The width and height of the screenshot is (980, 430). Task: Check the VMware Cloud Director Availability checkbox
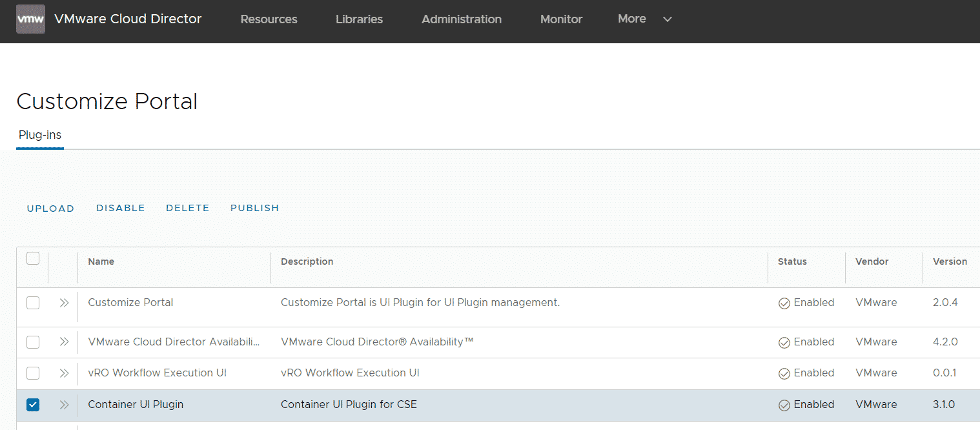(33, 342)
